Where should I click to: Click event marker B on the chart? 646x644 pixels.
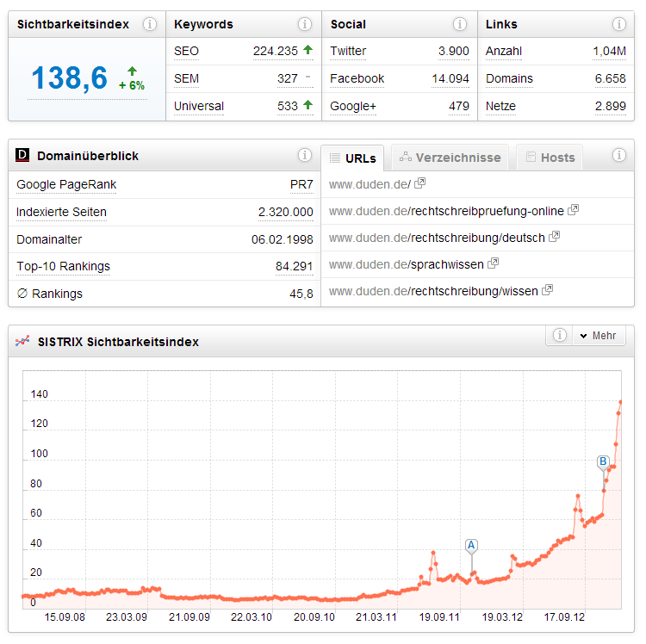point(603,462)
